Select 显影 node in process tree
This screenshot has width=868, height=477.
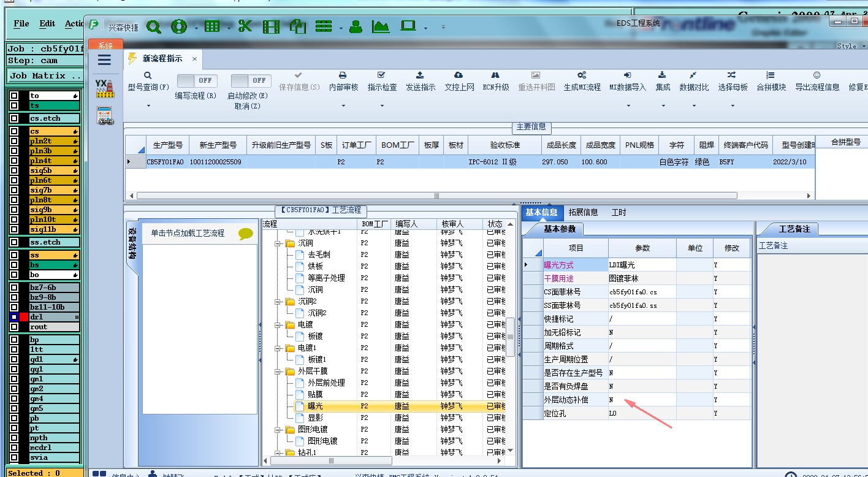pos(315,418)
